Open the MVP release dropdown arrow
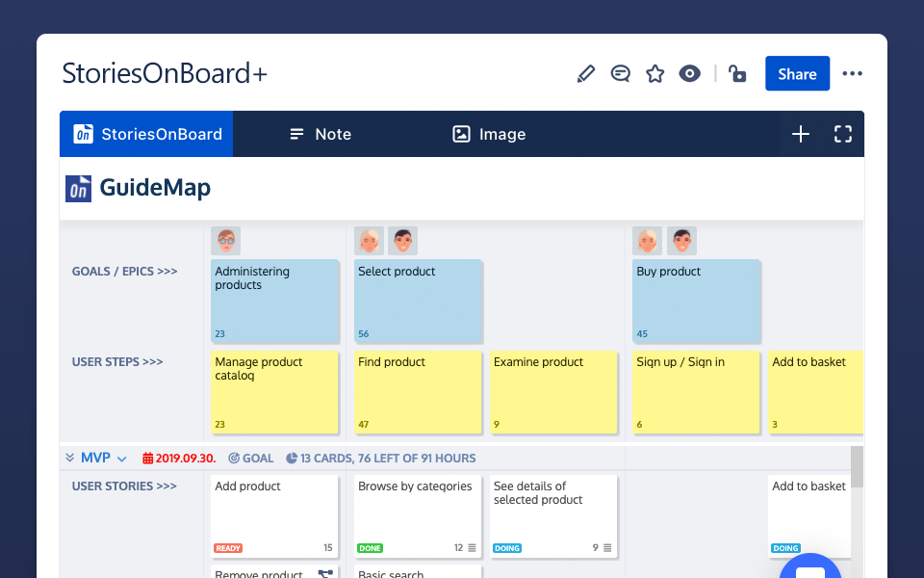Viewport: 924px width, 578px height. 122,459
